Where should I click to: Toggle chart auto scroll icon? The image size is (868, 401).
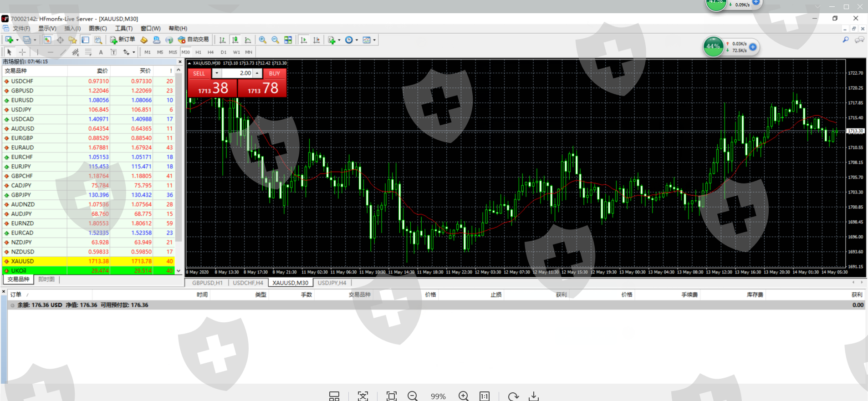304,40
